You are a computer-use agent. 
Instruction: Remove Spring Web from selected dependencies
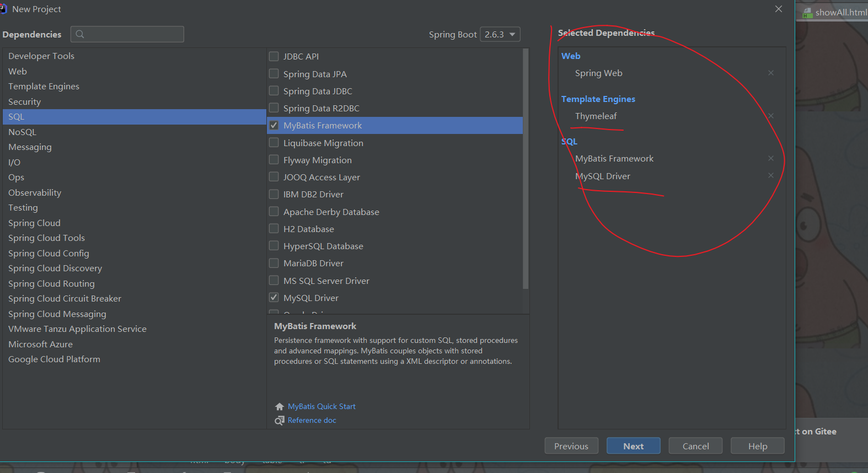(x=771, y=73)
